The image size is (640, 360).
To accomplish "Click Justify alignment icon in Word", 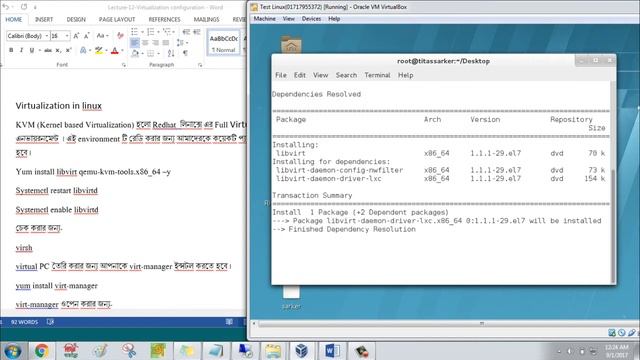I will tap(166, 43).
